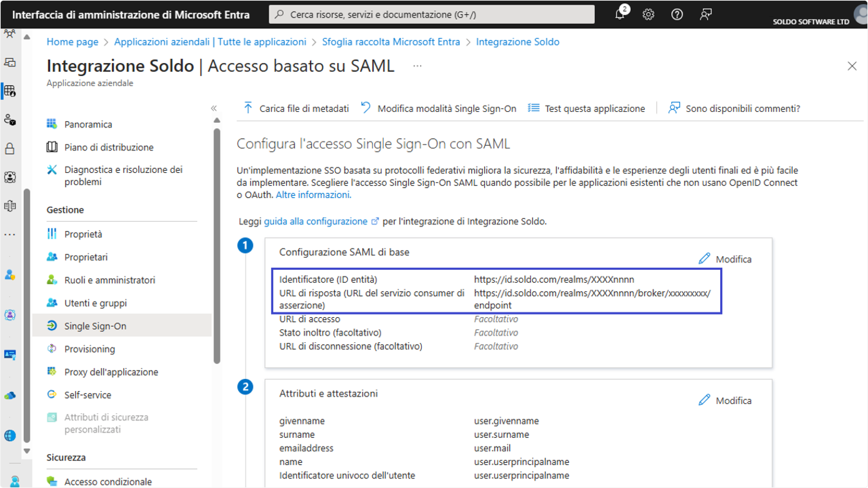The width and height of the screenshot is (868, 488).
Task: Click the user.givenname attribute value
Action: [506, 421]
